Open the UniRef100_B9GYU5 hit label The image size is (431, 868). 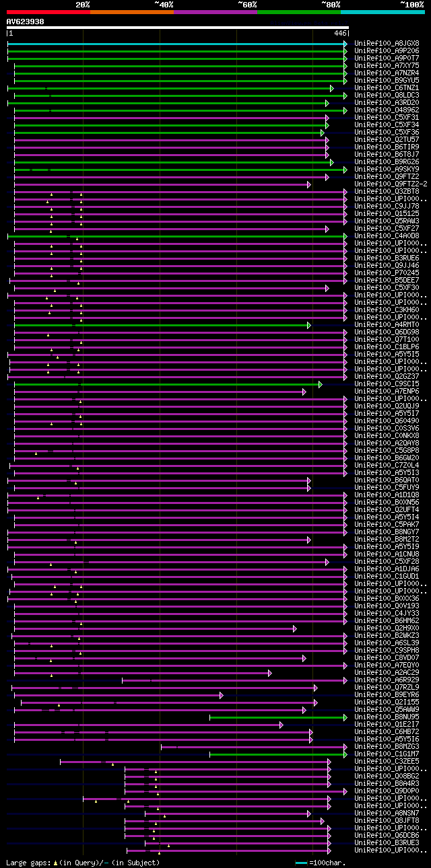(387, 80)
